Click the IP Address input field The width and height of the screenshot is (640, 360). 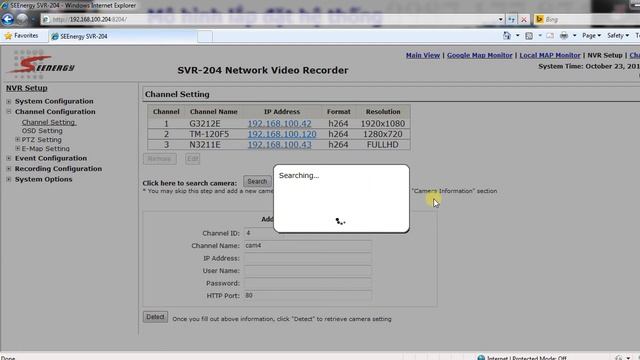click(308, 258)
